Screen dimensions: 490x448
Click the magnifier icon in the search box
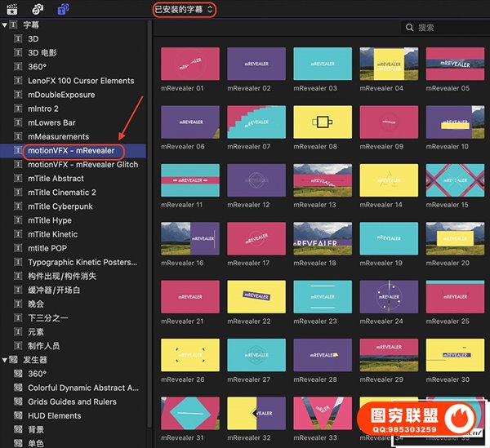(409, 28)
